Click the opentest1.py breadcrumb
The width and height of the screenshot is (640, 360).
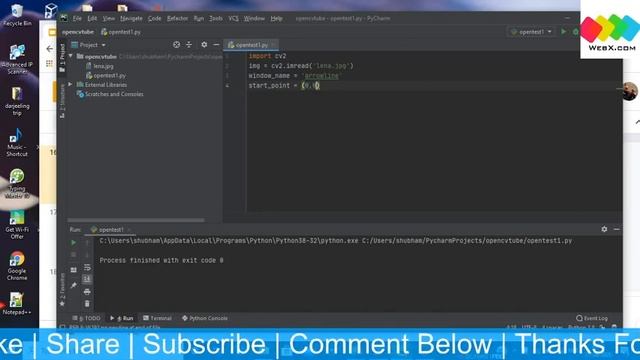point(121,32)
